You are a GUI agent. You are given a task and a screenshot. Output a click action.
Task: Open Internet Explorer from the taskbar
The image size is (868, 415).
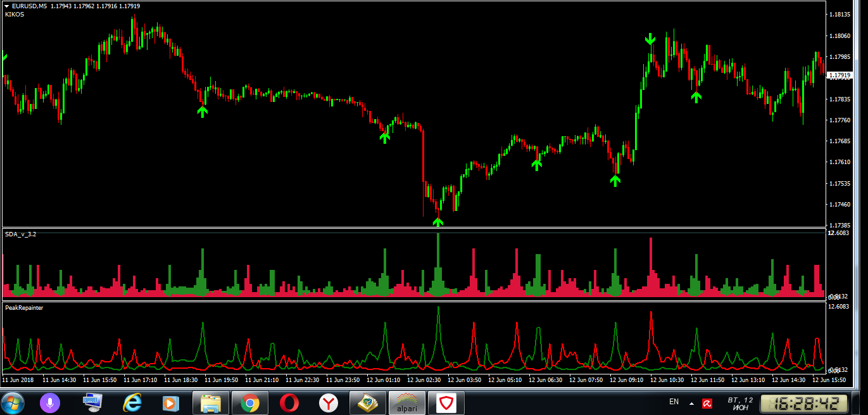coord(132,402)
